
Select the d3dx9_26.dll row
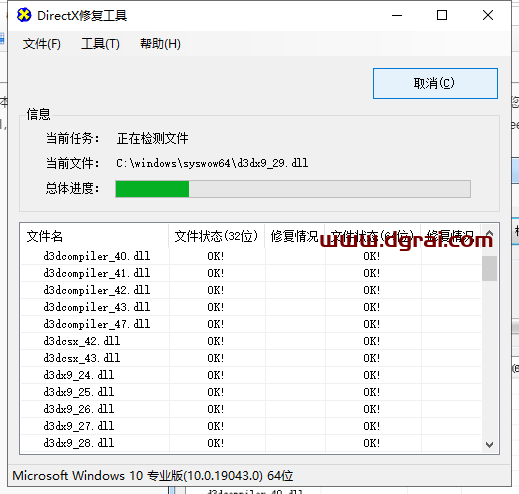click(x=251, y=409)
